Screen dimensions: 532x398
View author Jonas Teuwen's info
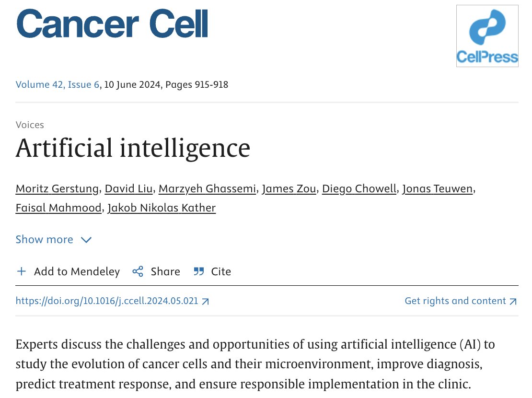[x=437, y=188]
